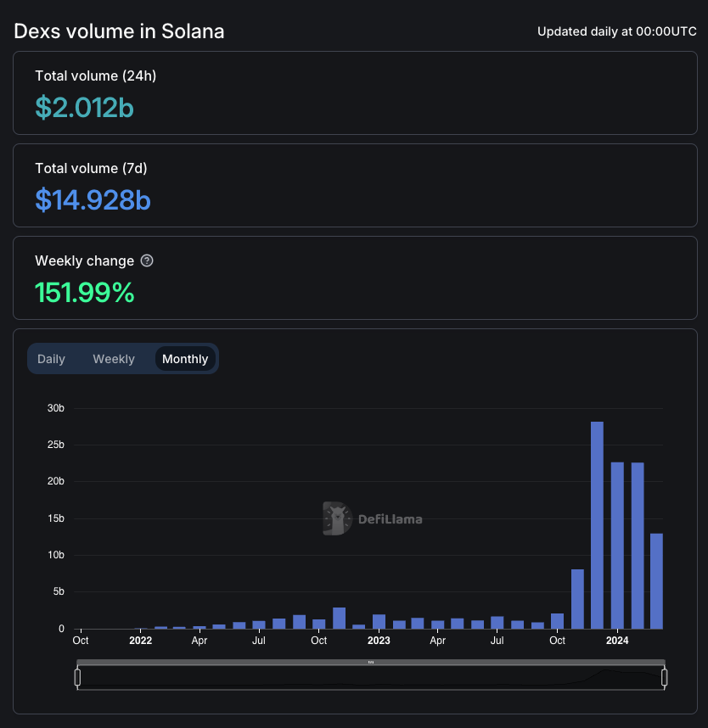Click the 15b y-axis label
The image size is (708, 728).
56,518
